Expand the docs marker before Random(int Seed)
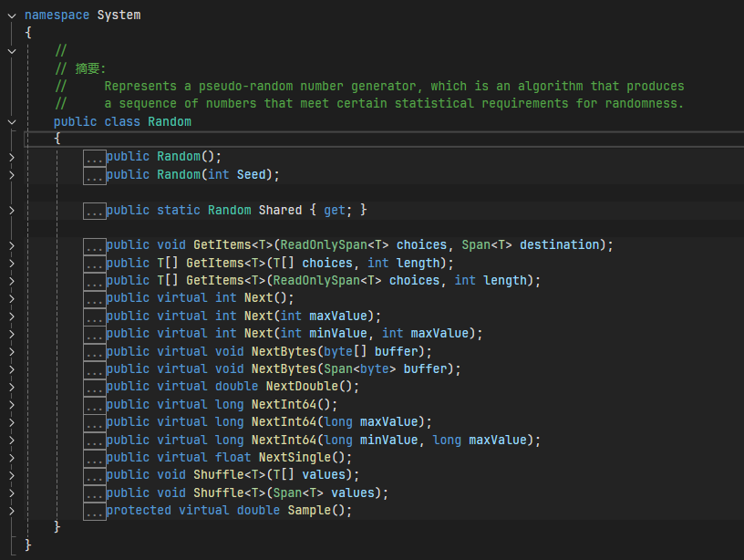744x560 pixels. click(94, 174)
